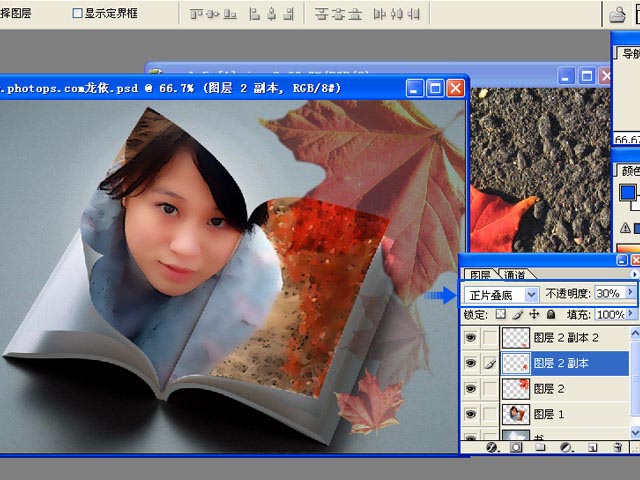Hide 图层 2 副本 2 layer visibility
Viewport: 640px width, 480px height.
tap(471, 338)
